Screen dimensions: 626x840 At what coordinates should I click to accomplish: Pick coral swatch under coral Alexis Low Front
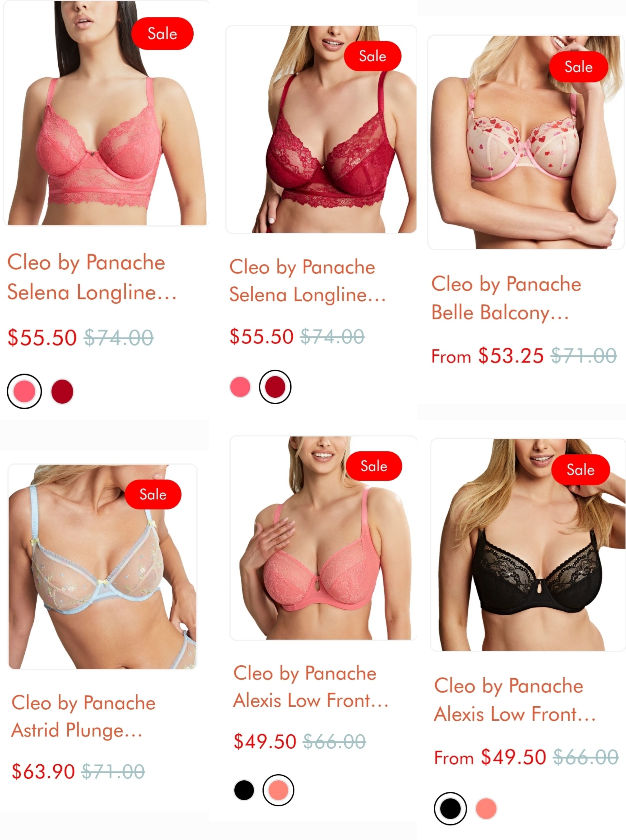[x=278, y=790]
